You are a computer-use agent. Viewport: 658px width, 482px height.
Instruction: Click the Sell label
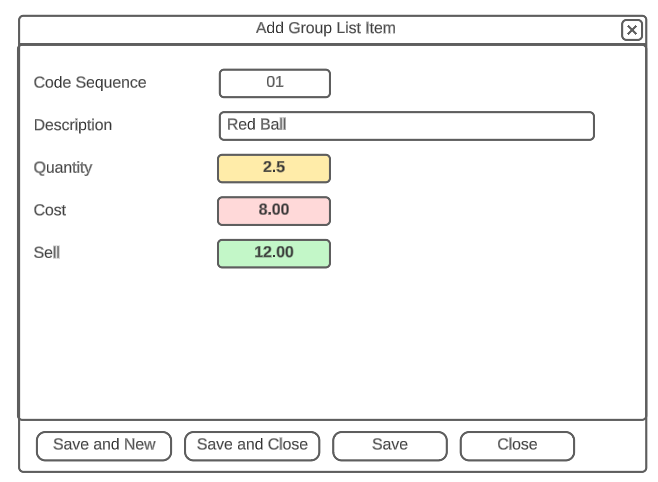[47, 253]
